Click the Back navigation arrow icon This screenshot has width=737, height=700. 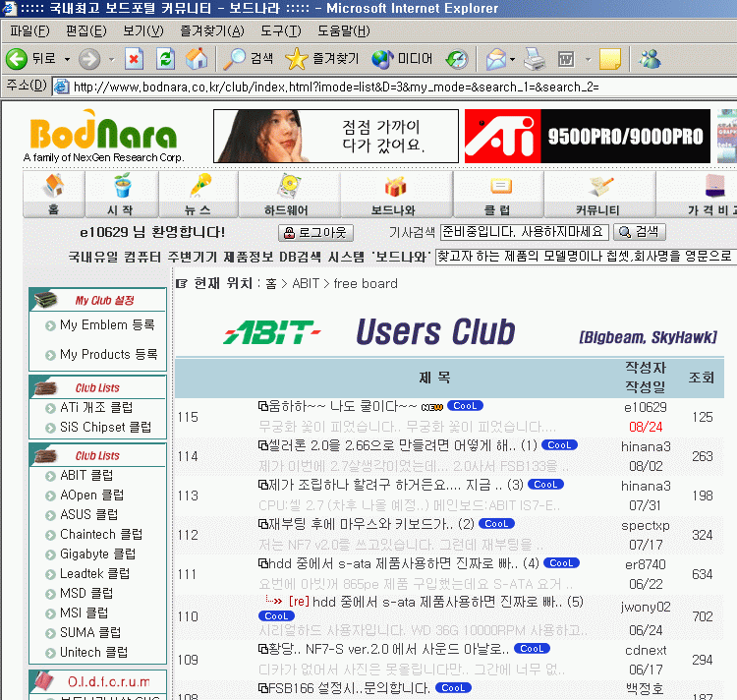pyautogui.click(x=17, y=59)
